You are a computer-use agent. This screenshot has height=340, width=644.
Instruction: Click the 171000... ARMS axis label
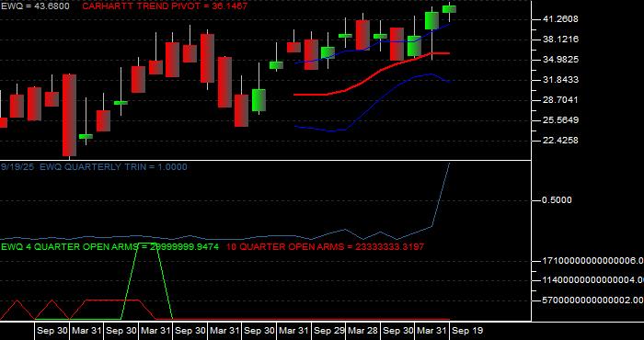click(x=592, y=260)
